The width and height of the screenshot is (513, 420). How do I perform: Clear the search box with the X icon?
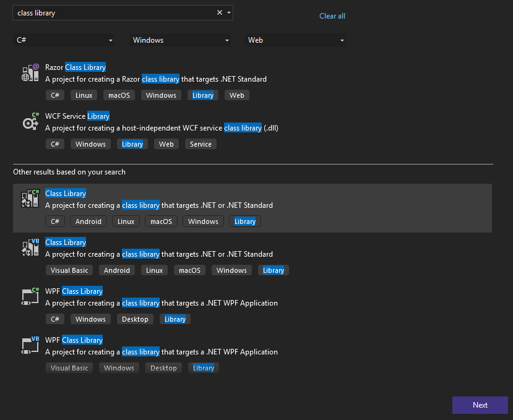point(220,12)
